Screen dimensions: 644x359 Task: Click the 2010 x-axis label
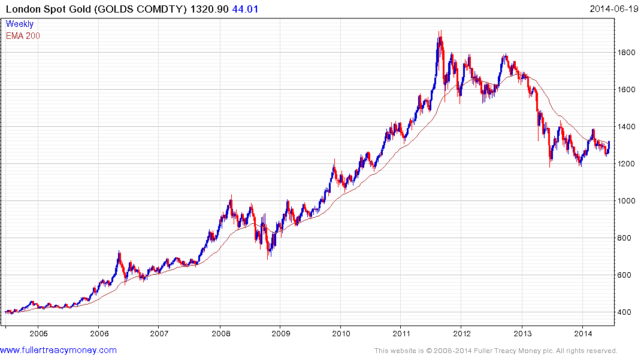pos(341,333)
